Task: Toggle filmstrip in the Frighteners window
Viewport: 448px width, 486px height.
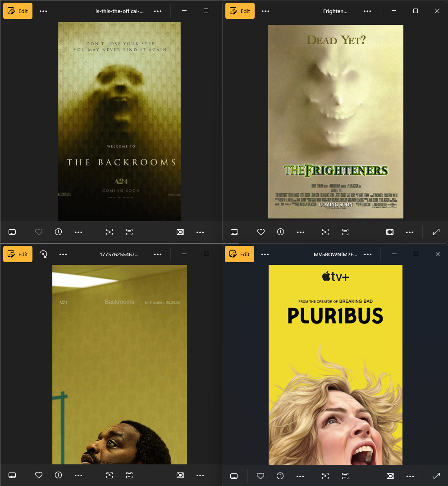Action: point(234,232)
